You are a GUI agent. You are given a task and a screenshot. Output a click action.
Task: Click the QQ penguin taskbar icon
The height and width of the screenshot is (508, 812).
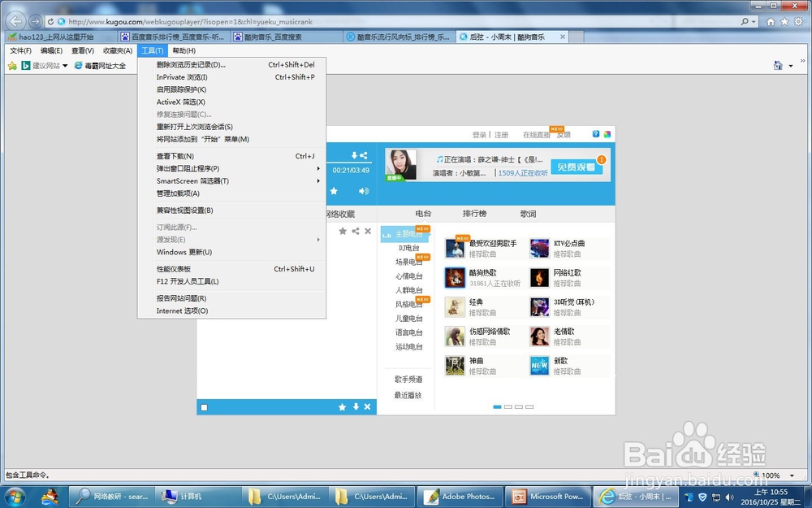tap(50, 497)
